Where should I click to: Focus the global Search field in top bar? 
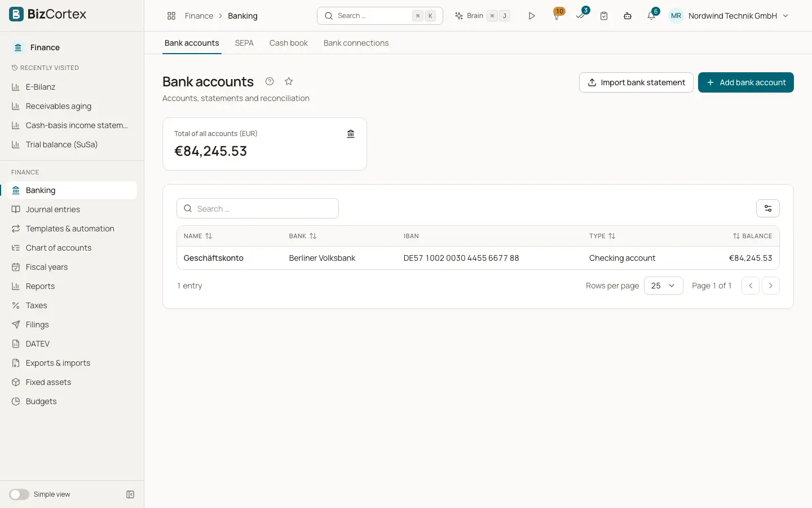click(380, 16)
